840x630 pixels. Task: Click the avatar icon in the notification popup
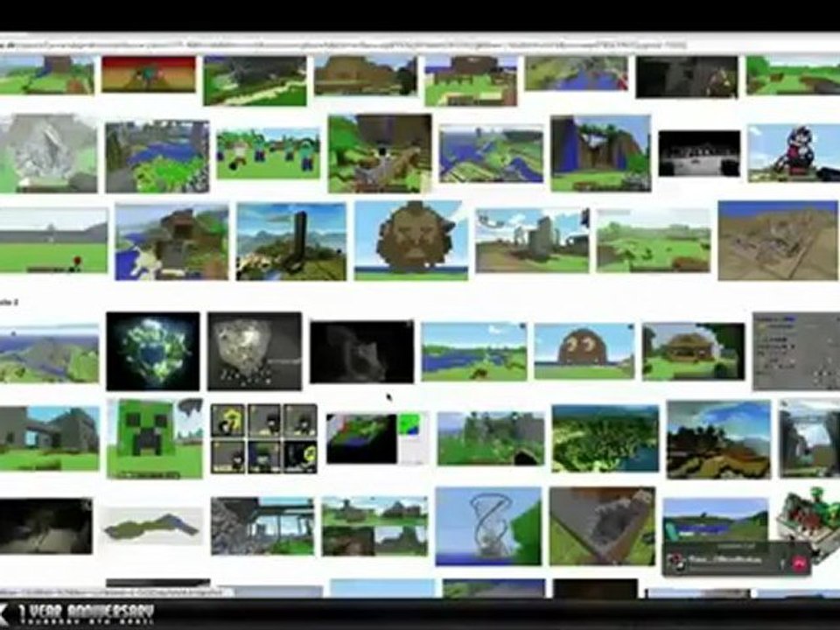point(677,563)
